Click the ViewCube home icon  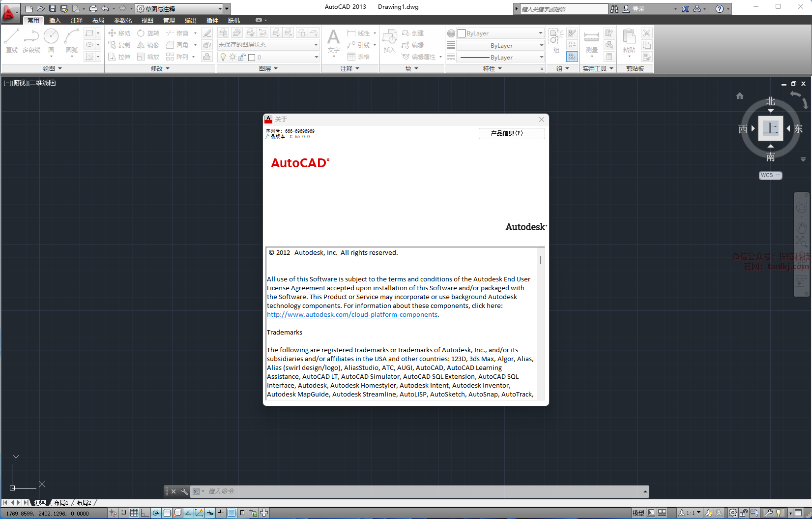pyautogui.click(x=739, y=96)
